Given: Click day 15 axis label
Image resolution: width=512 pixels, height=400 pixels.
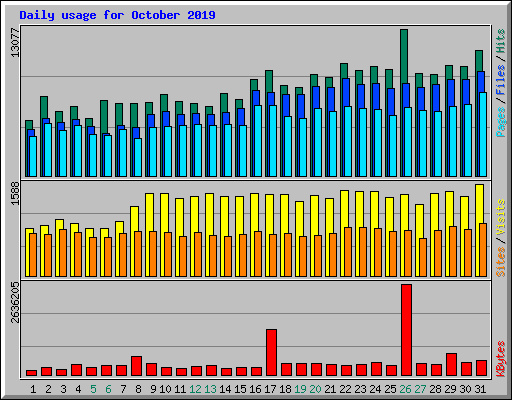Looking at the screenshot, I should click(x=240, y=389).
